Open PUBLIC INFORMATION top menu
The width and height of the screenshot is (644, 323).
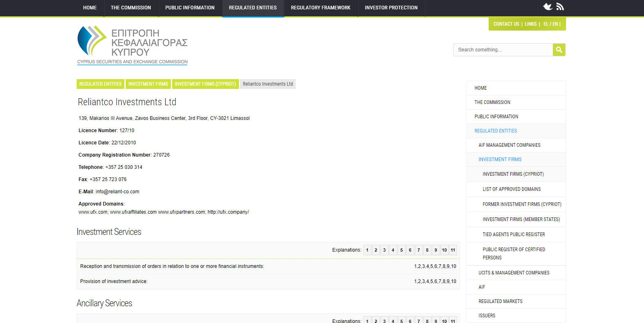(190, 8)
